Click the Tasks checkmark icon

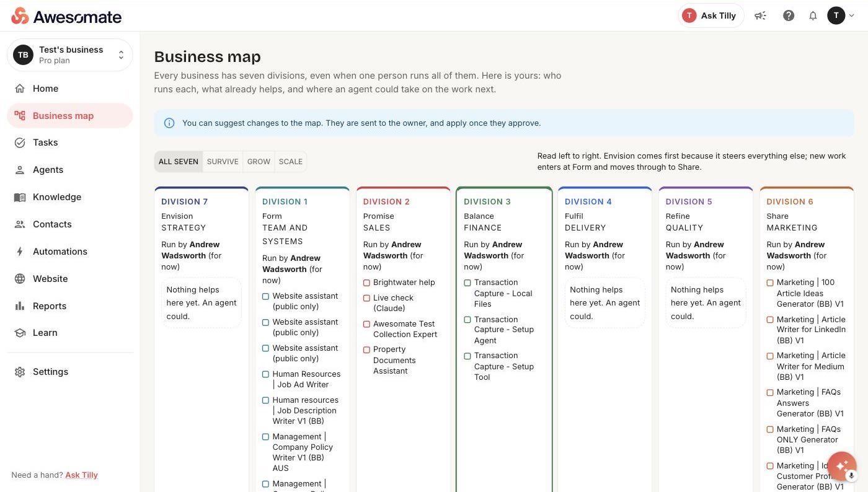pyautogui.click(x=20, y=143)
